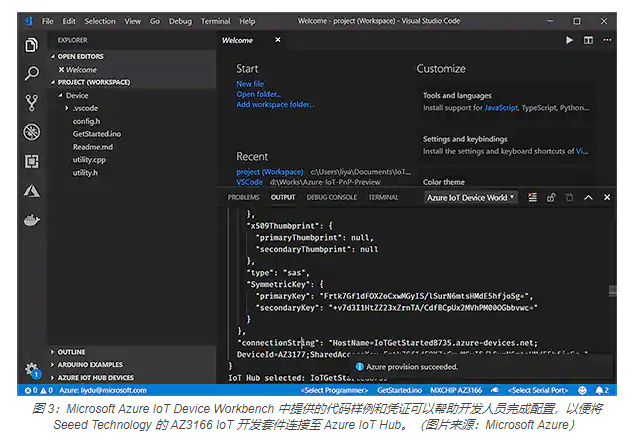This screenshot has height=440, width=635.
Task: Open the Explorer view icon
Action: pyautogui.click(x=32, y=45)
